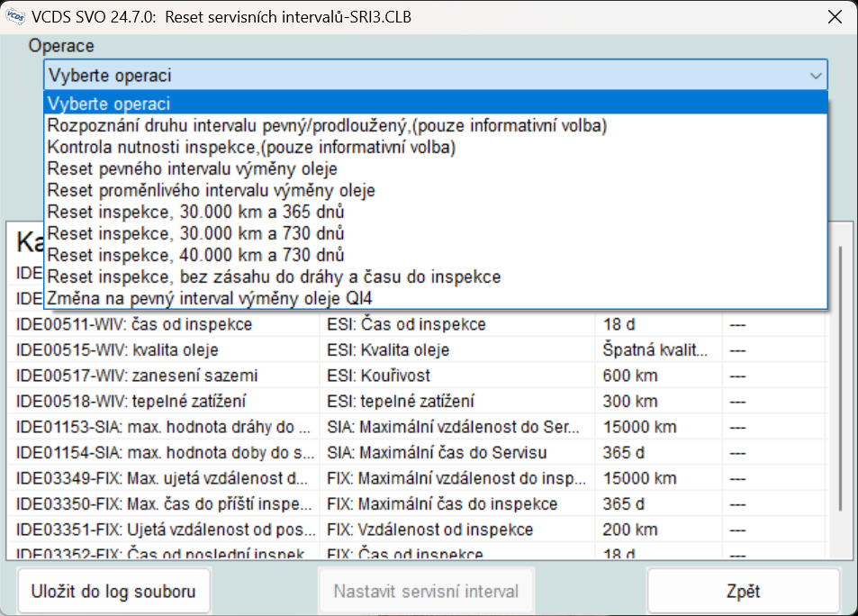Click cell 'FIX: Maximální vzdálenost do insp...'
858x616 pixels.
(x=457, y=478)
